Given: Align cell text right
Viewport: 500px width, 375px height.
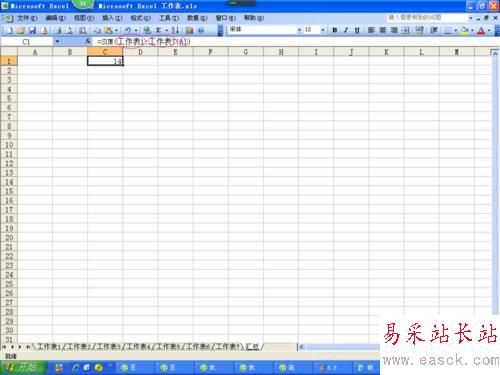Looking at the screenshot, I should (x=394, y=30).
